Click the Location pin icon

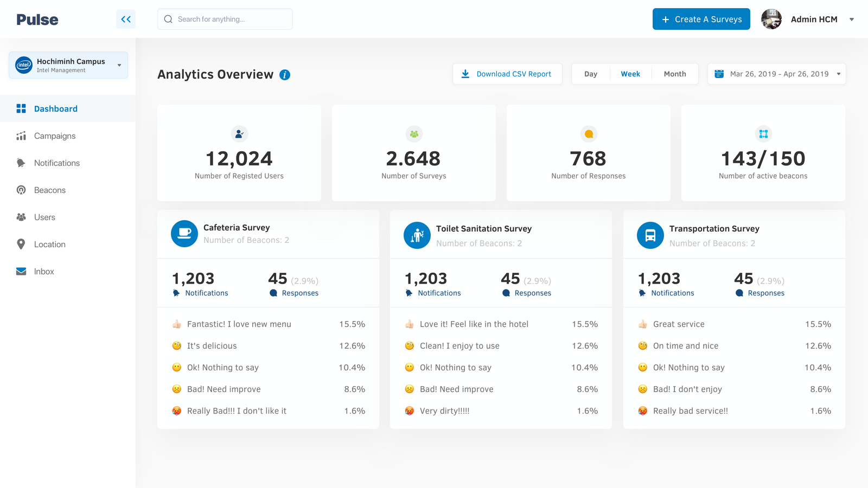(x=21, y=244)
